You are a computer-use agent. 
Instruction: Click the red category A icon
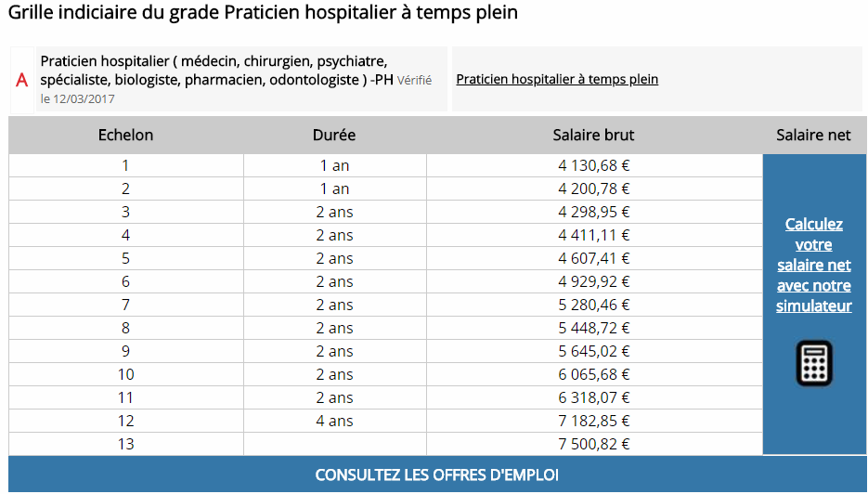(x=22, y=80)
